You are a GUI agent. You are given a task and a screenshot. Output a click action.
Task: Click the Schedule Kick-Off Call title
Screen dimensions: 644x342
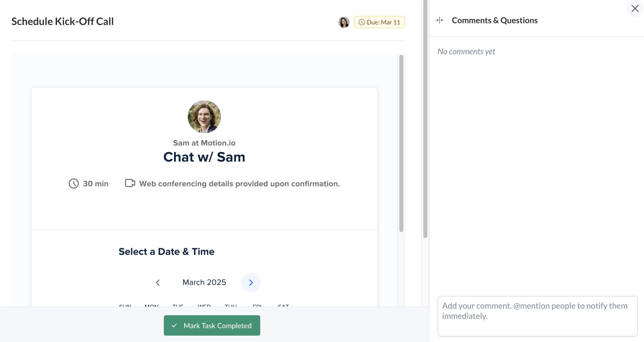[x=63, y=21]
